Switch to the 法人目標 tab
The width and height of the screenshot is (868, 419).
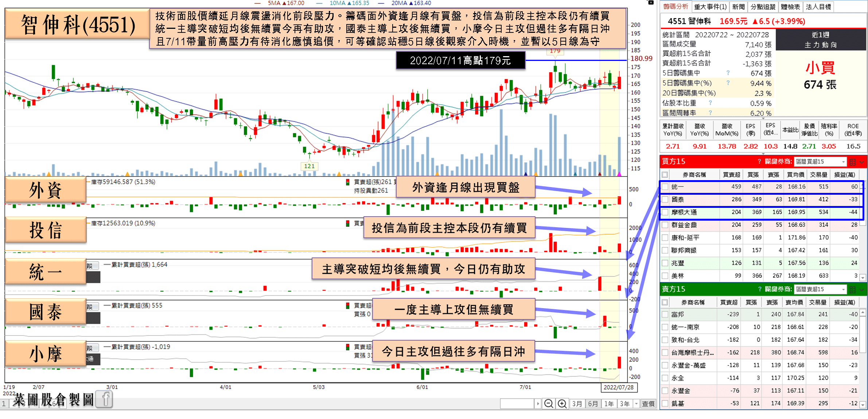click(818, 7)
